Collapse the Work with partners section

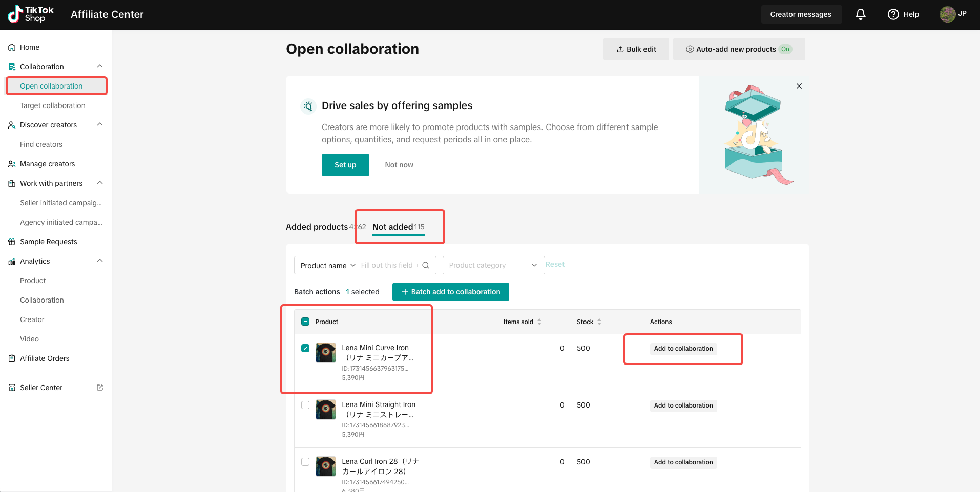(100, 183)
